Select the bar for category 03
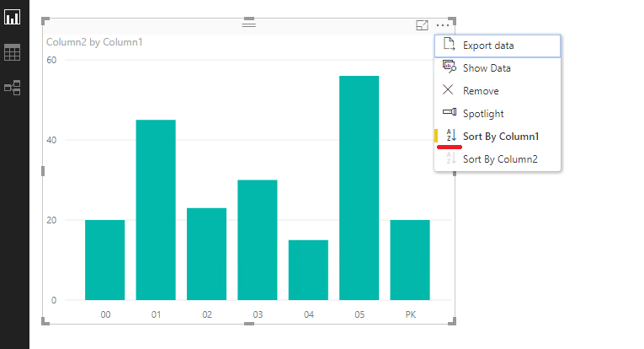The image size is (644, 349). click(258, 240)
